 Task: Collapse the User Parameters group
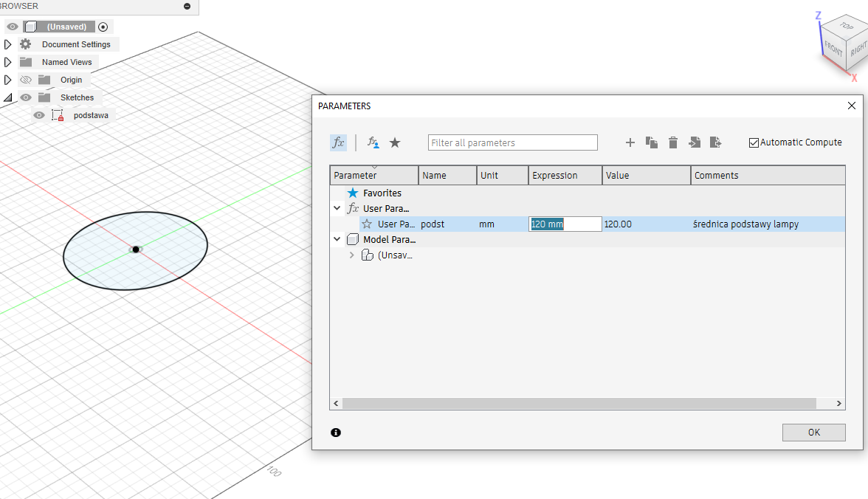click(337, 208)
